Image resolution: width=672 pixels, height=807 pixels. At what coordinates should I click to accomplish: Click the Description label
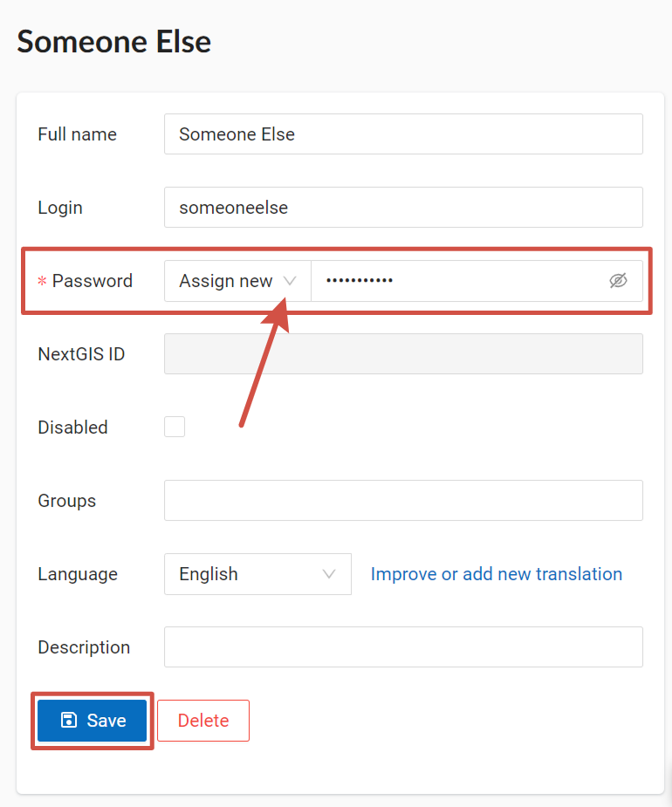[84, 647]
